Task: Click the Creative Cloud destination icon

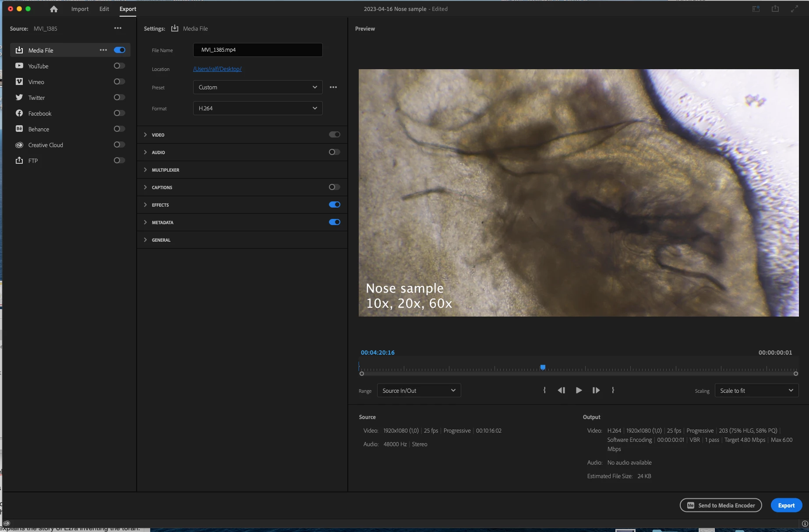Action: [19, 144]
